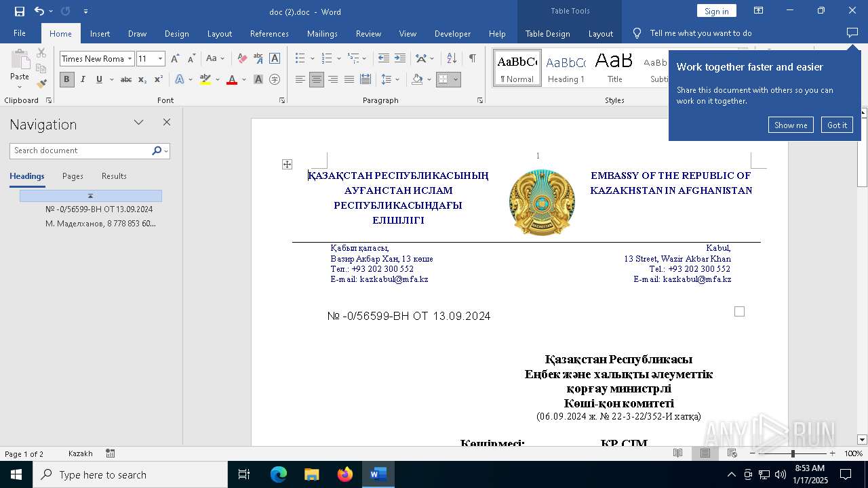This screenshot has height=488, width=868.
Task: Open the search options dropdown in the Navigation pane
Action: [x=166, y=150]
